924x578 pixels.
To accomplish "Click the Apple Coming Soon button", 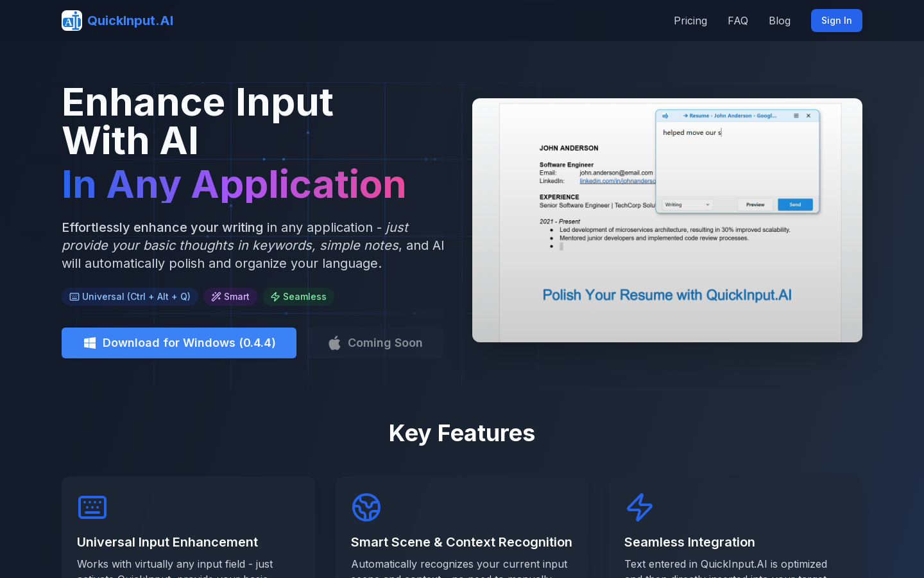I will click(375, 343).
